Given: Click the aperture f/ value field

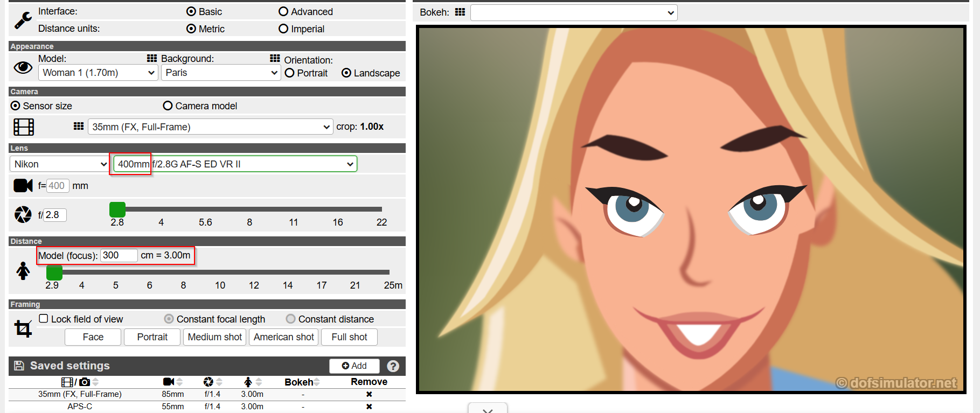Looking at the screenshot, I should point(55,215).
